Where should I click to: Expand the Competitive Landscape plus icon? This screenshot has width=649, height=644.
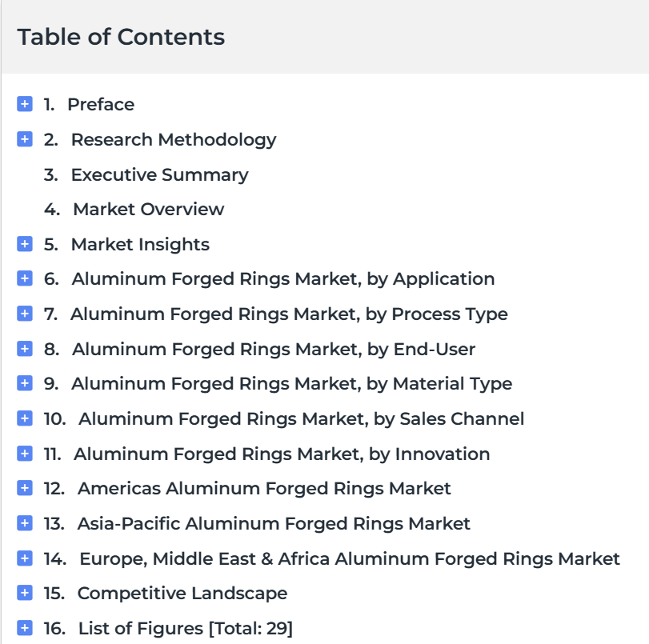25,593
